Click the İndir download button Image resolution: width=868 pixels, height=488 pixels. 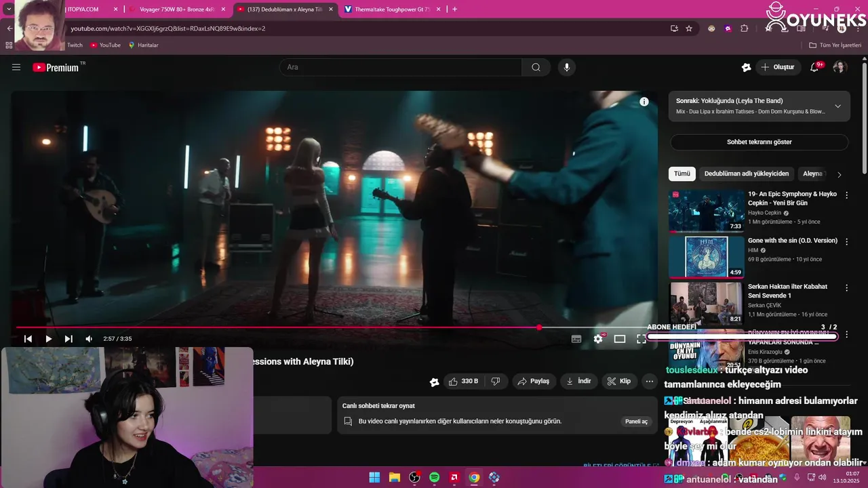pos(578,382)
